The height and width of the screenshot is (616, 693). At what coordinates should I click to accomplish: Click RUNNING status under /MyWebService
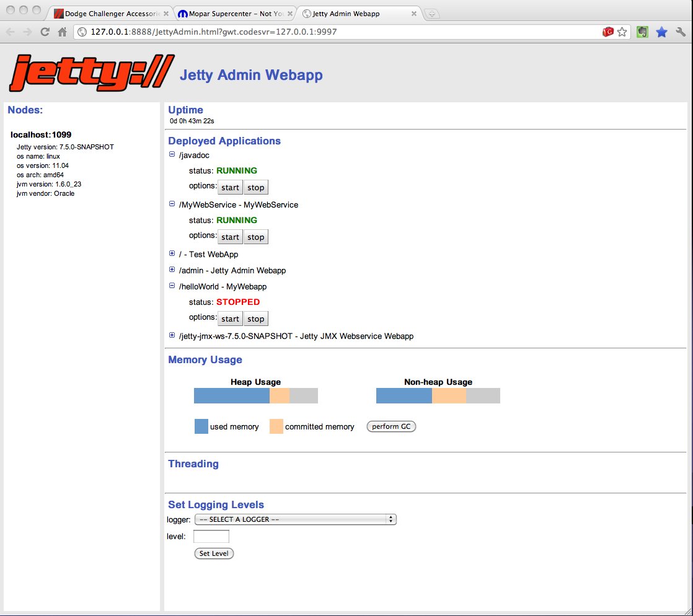click(x=237, y=220)
